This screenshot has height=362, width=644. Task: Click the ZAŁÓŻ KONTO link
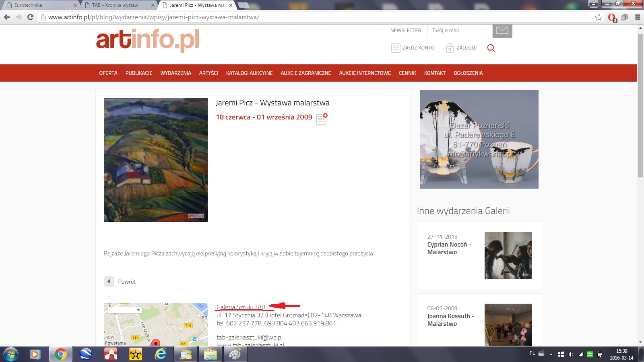pos(413,48)
